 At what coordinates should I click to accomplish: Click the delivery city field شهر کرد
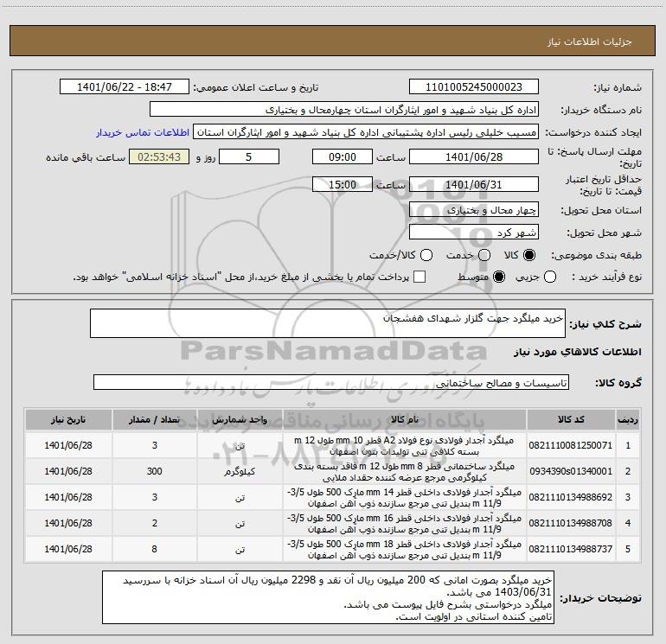coord(474,233)
